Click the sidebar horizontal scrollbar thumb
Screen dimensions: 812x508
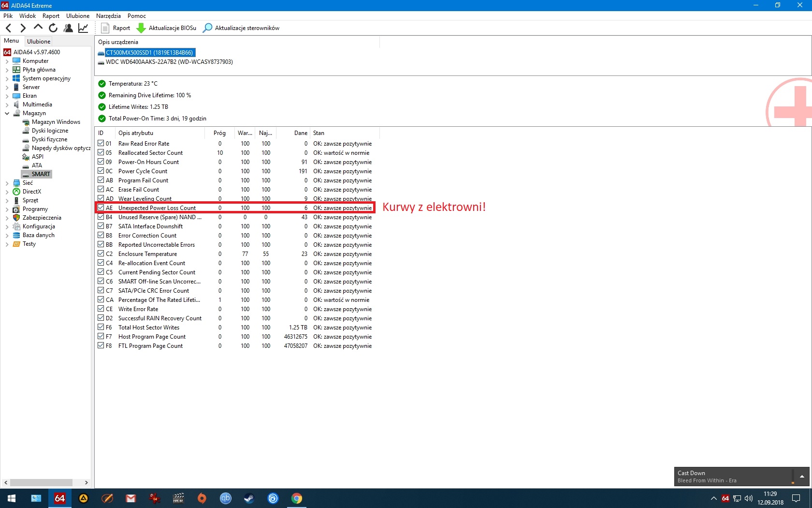pyautogui.click(x=41, y=482)
